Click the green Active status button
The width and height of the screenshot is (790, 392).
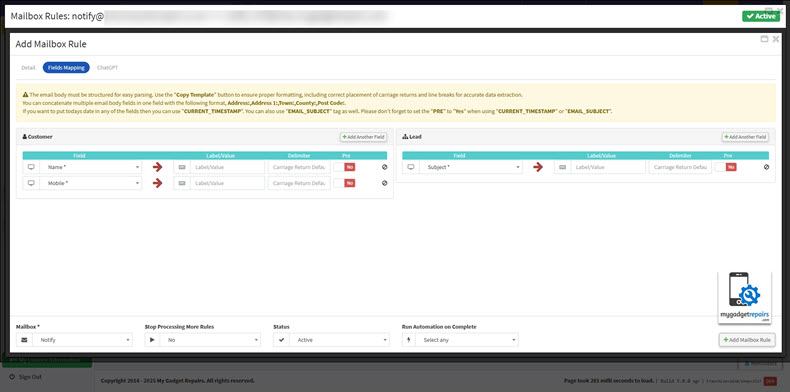coord(761,16)
